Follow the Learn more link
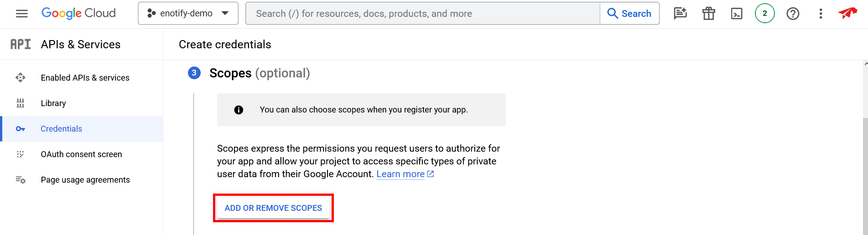The image size is (868, 235). pyautogui.click(x=400, y=174)
